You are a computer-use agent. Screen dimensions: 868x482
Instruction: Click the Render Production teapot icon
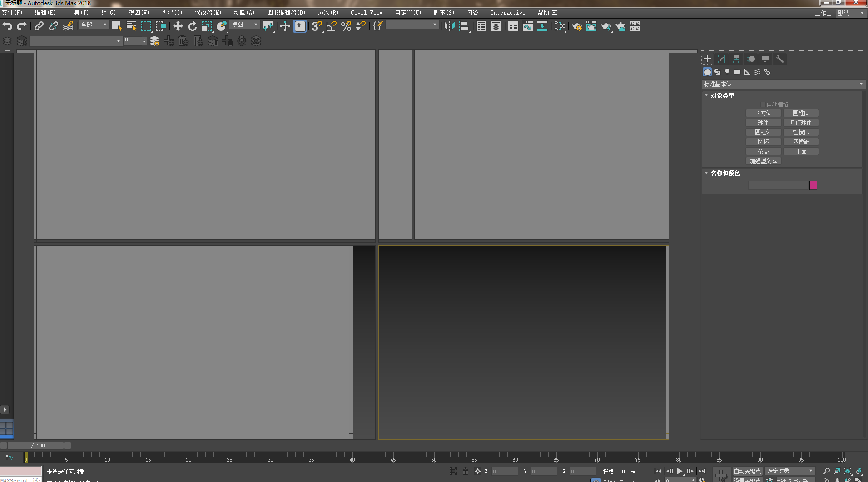click(x=606, y=26)
